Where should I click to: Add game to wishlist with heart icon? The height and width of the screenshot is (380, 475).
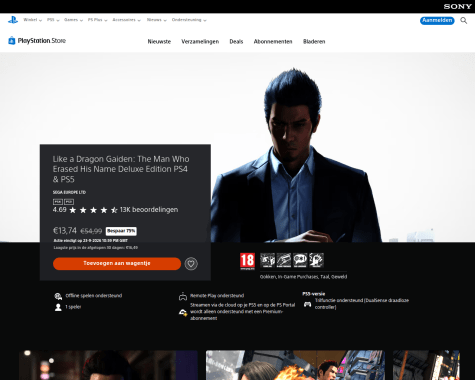(x=191, y=264)
